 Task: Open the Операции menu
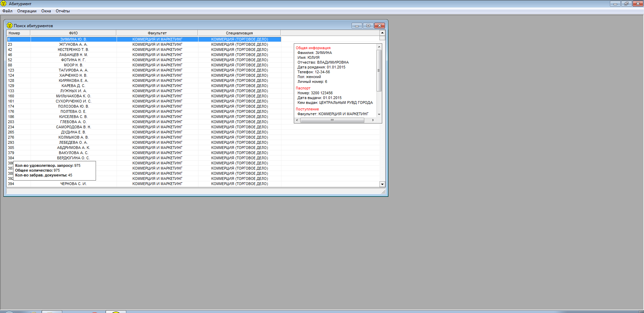[x=27, y=11]
